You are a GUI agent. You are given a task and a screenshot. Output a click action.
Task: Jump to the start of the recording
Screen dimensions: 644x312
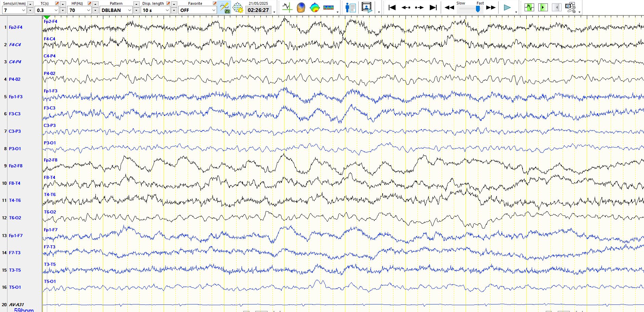tap(392, 8)
